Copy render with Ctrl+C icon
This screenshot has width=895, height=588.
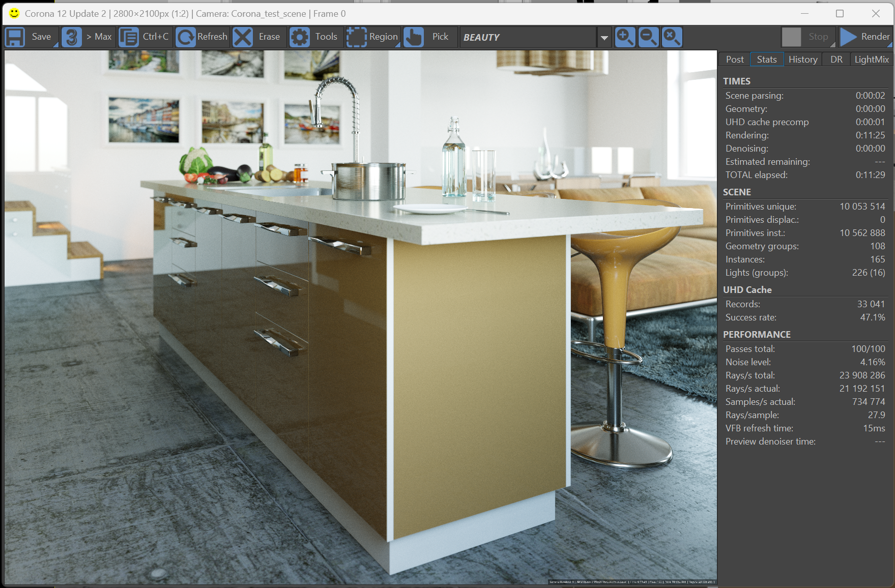(x=129, y=37)
